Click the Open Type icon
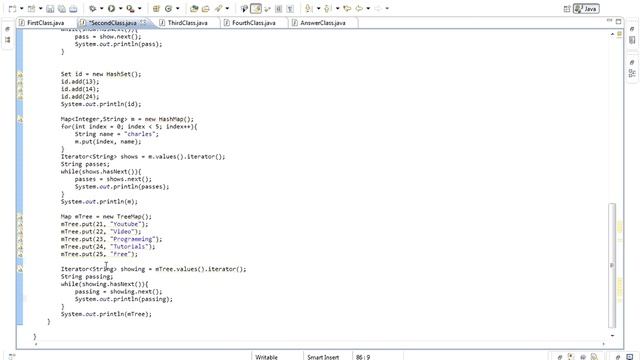 pos(194,9)
